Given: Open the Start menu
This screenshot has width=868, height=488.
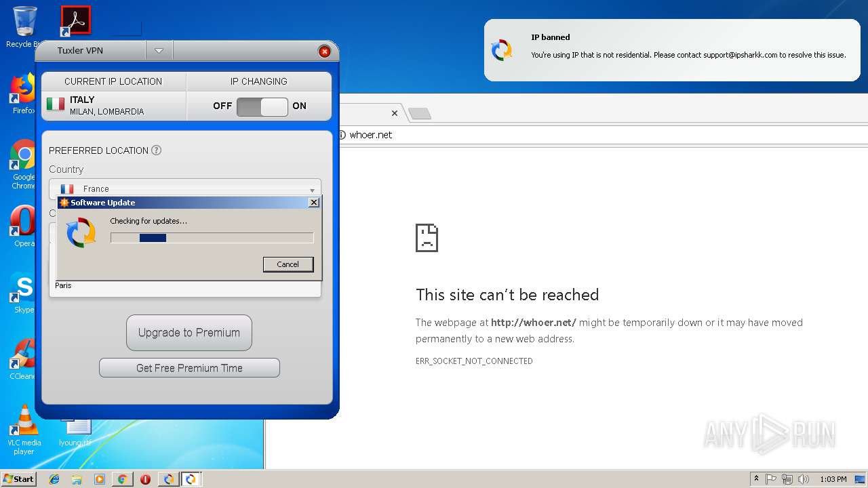Looking at the screenshot, I should click(18, 479).
